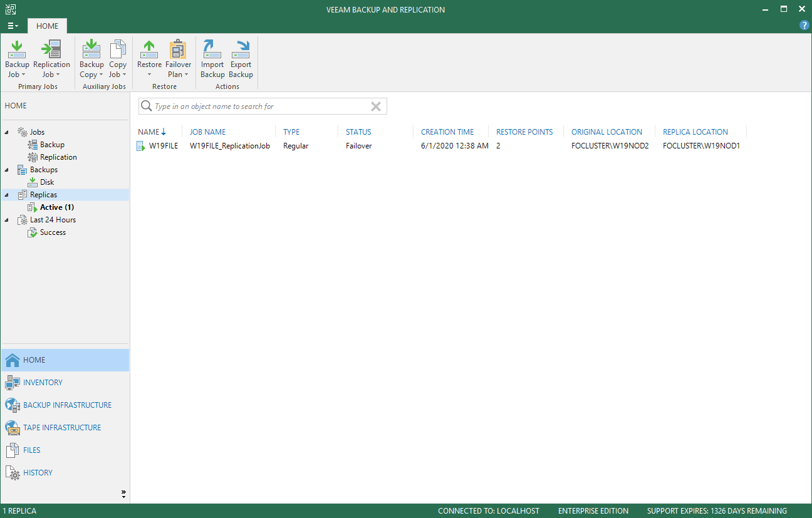812x518 pixels.
Task: Clear the search box with X icon
Action: coord(376,106)
